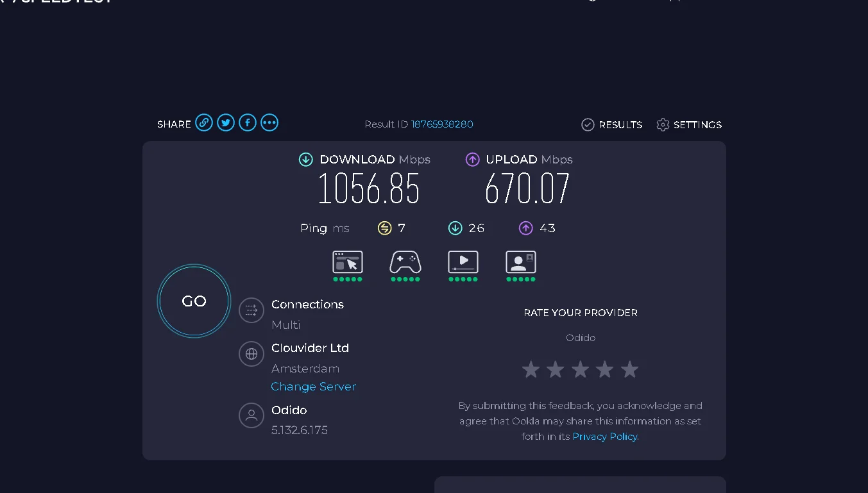
Task: Click the Clouvider Ltd server name
Action: (x=311, y=348)
